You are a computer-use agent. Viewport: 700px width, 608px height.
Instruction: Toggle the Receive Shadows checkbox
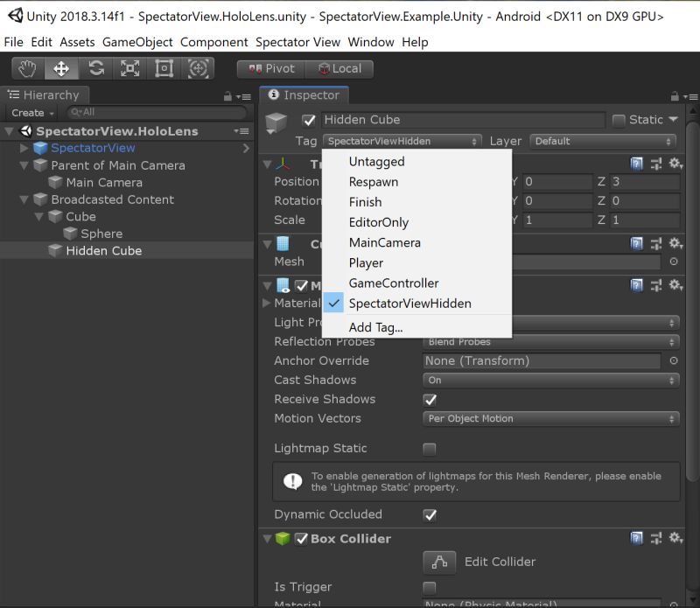430,400
